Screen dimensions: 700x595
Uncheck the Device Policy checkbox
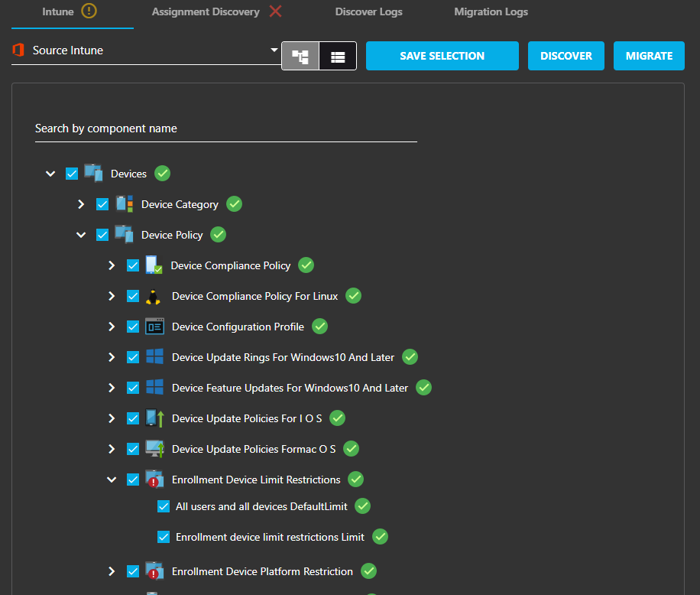tap(102, 235)
